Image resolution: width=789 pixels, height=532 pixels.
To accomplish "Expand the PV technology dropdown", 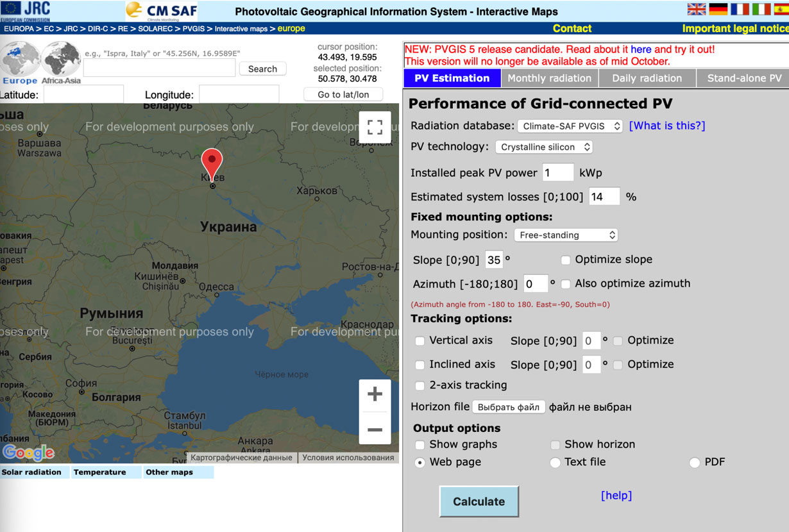I will click(x=543, y=147).
